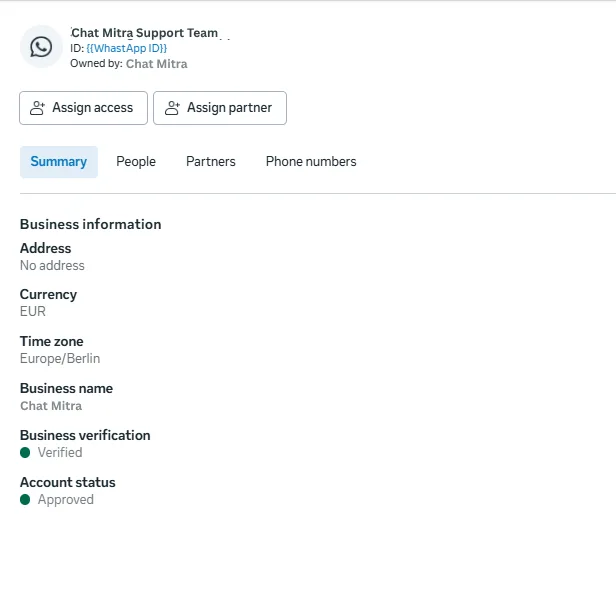Click the Verified status text
Image resolution: width=616 pixels, height=598 pixels.
pos(60,453)
